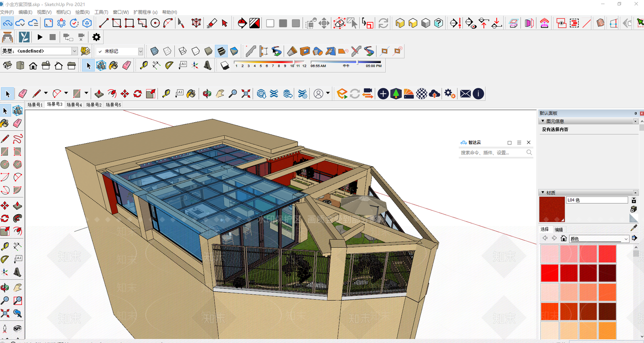The image size is (644, 343).
Task: Switch to the 编辑 materials tab
Action: click(559, 230)
